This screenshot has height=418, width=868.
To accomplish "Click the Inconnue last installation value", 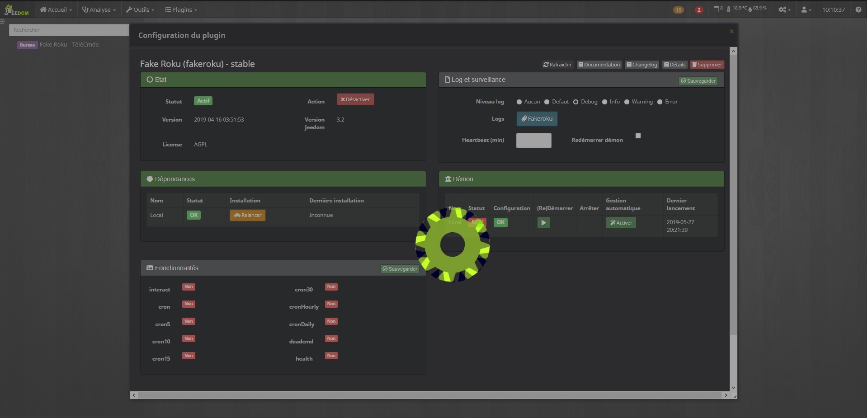I will [321, 215].
